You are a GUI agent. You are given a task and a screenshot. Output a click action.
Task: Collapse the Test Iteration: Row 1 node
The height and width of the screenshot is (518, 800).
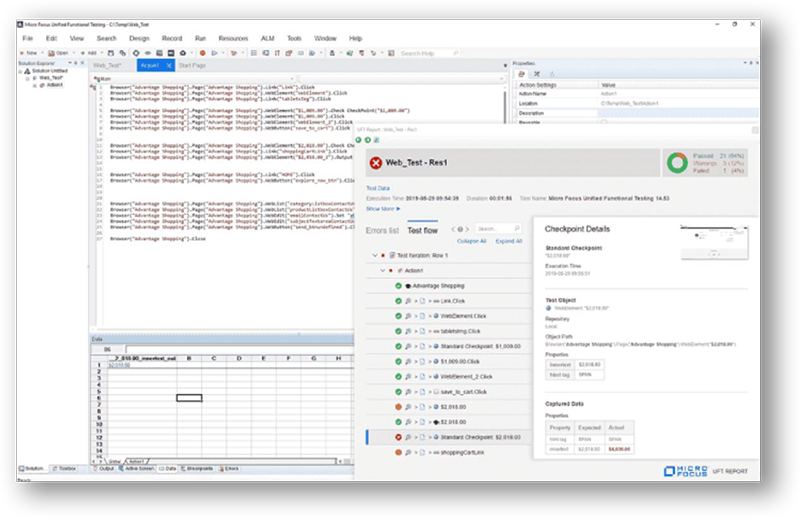[375, 255]
